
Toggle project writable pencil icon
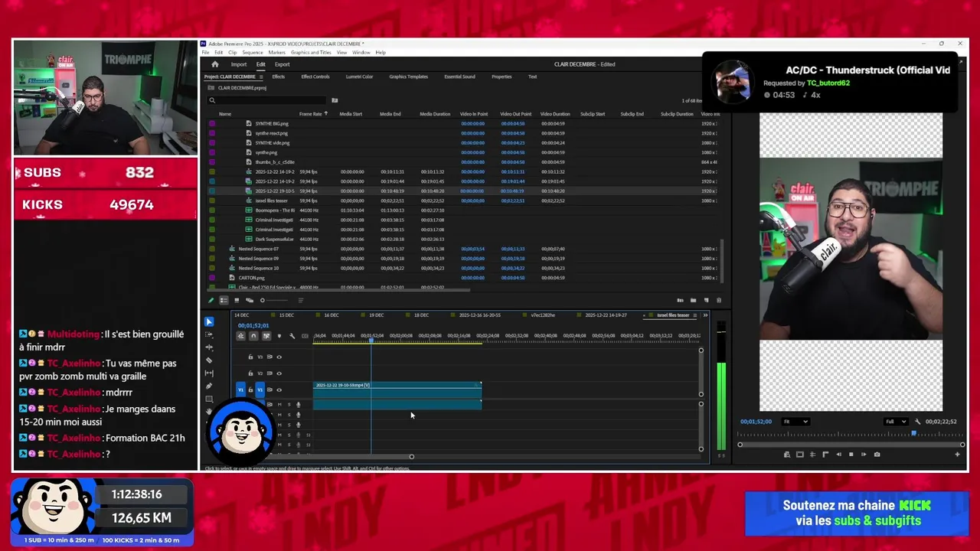pos(211,300)
